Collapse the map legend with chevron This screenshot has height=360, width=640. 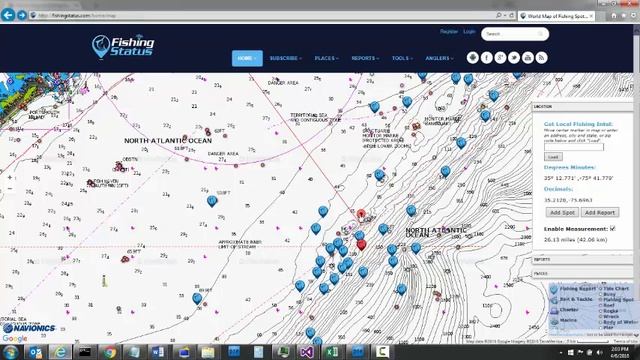pyautogui.click(x=636, y=335)
